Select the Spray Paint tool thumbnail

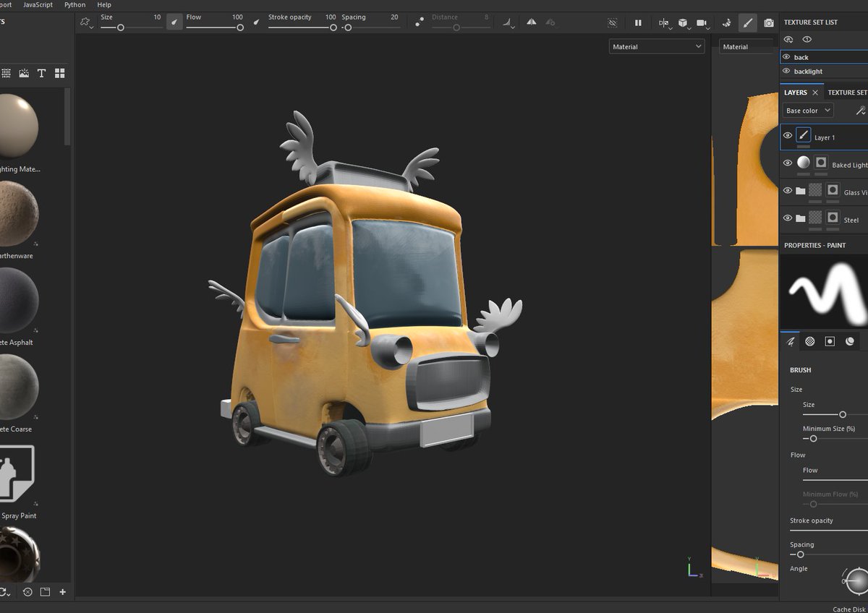click(15, 473)
